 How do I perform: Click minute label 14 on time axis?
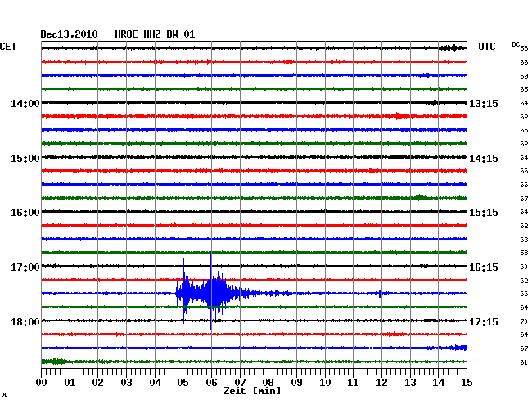(438, 382)
